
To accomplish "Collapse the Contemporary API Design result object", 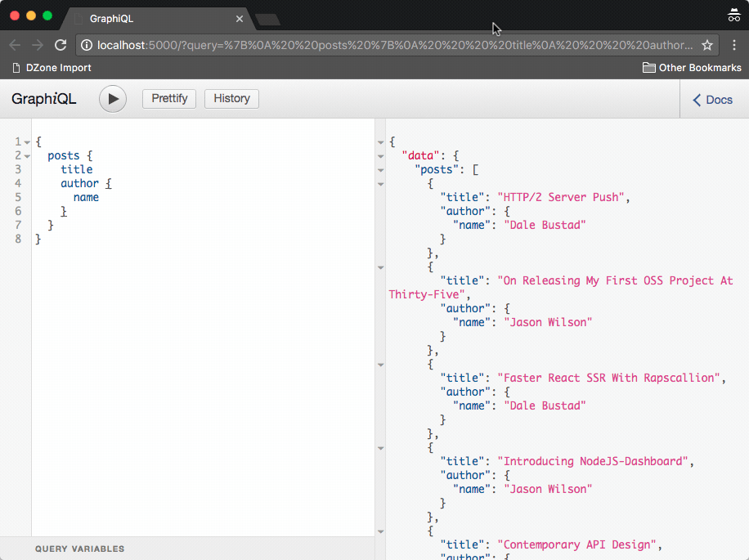I will [x=381, y=531].
